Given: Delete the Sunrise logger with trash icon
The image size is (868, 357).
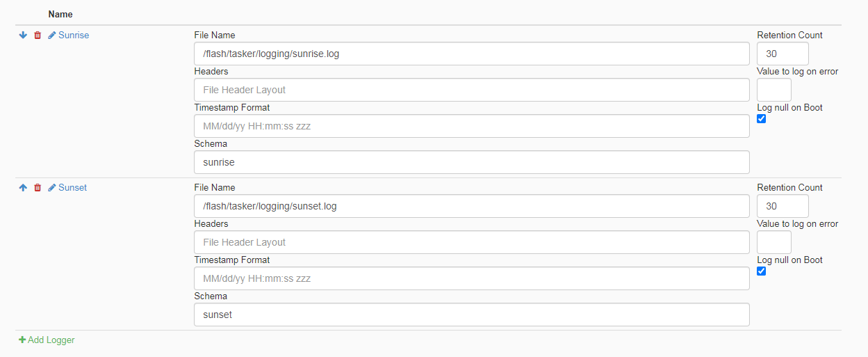Looking at the screenshot, I should click(x=38, y=35).
